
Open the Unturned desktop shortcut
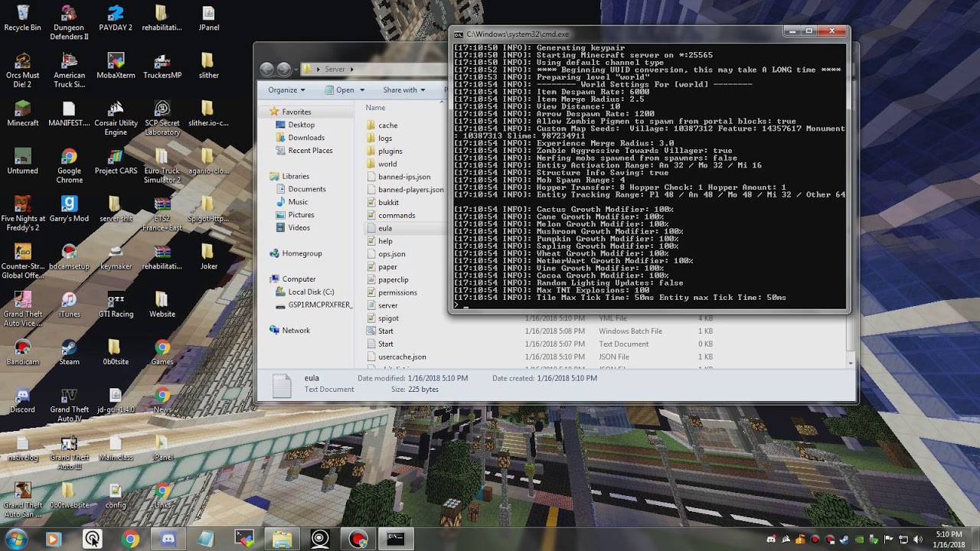[x=22, y=161]
